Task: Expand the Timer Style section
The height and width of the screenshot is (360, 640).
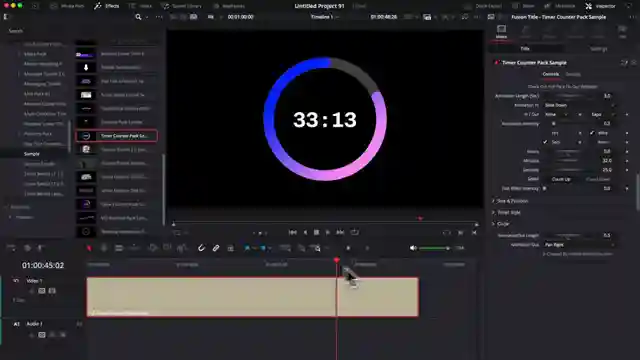Action: tap(506, 213)
